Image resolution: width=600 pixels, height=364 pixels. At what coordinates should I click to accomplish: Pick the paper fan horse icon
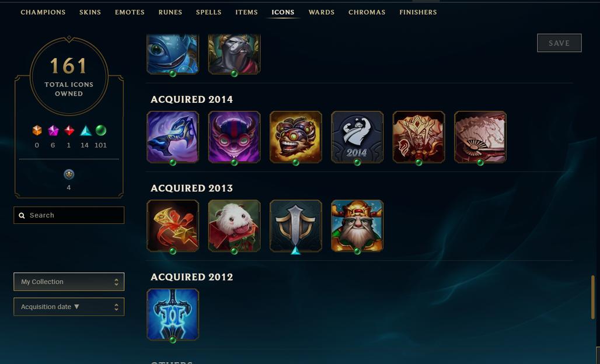[480, 137]
